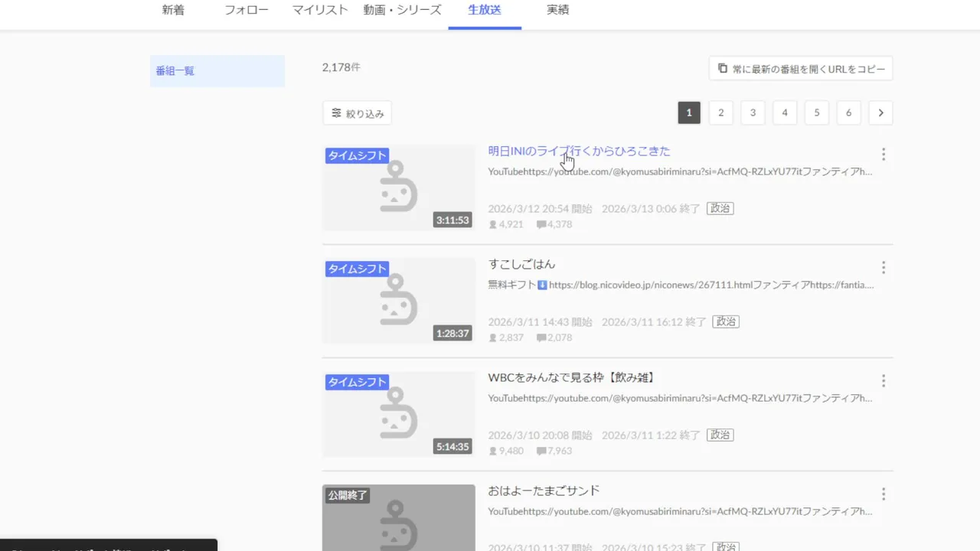Go to page 6
Viewport: 980px width, 551px height.
coord(848,112)
